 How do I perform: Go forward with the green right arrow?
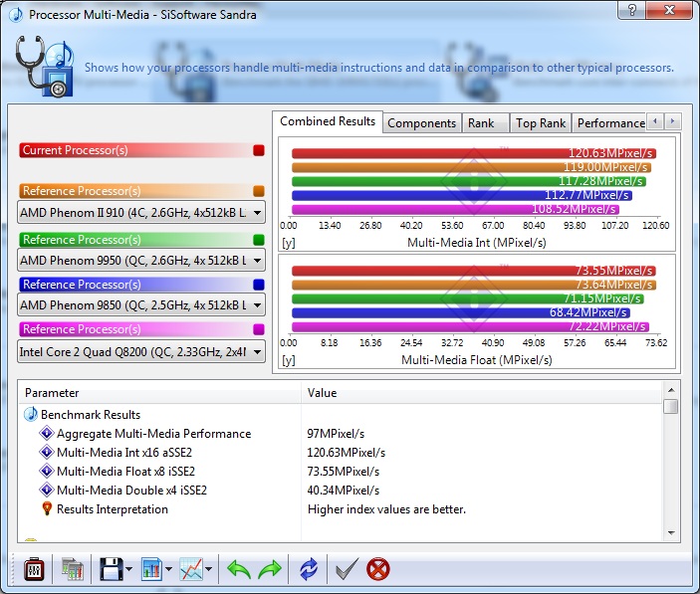point(270,569)
